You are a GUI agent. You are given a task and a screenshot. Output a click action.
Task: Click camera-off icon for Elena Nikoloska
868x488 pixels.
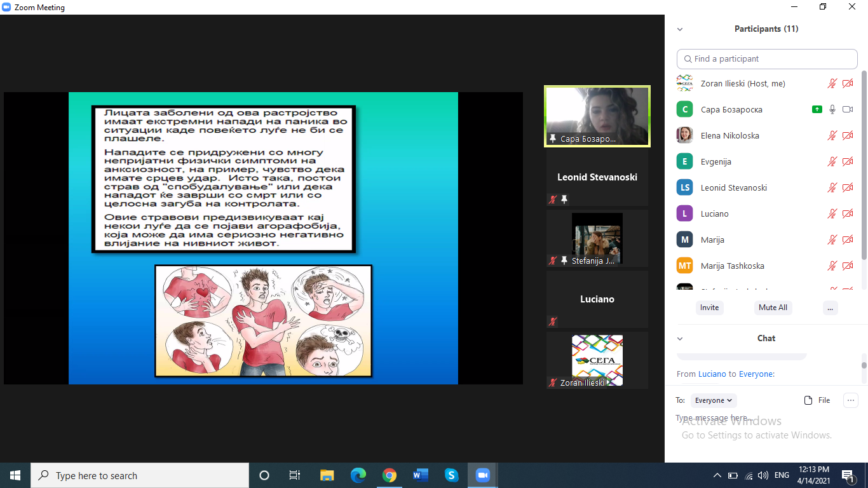[x=848, y=135]
